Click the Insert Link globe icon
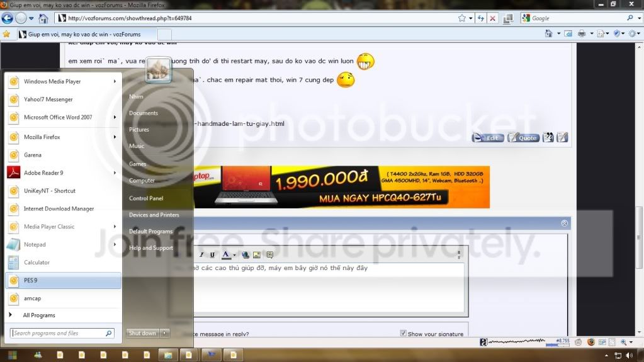The width and height of the screenshot is (644, 362). 245,255
